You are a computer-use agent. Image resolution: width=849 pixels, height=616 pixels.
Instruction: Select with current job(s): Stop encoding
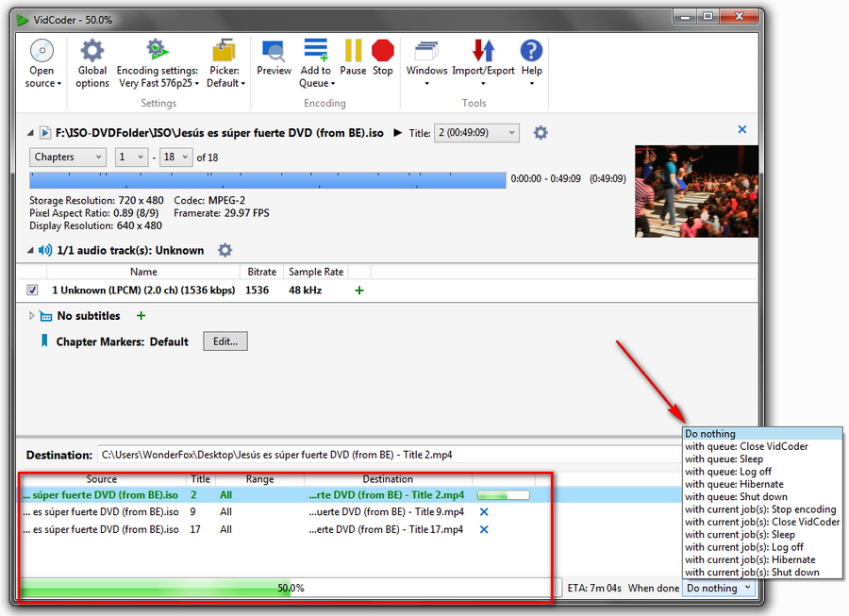pos(760,509)
